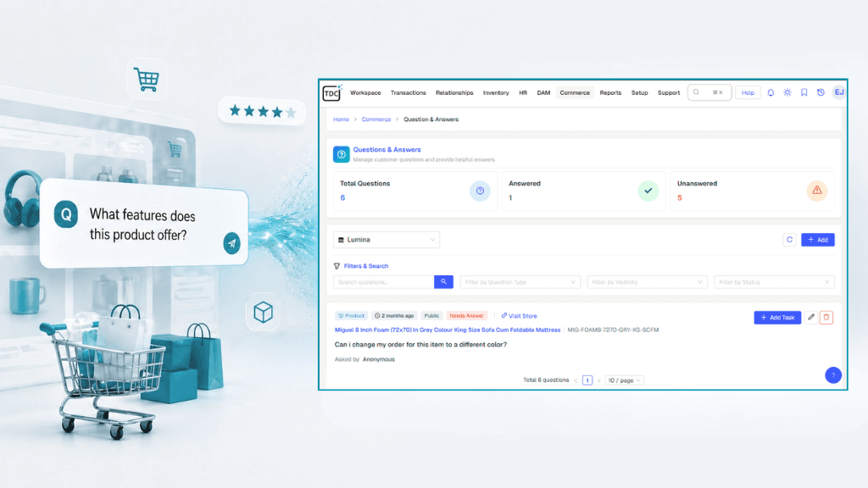Click the 2 months ago timestamp
The width and height of the screenshot is (868, 488).
(x=394, y=316)
